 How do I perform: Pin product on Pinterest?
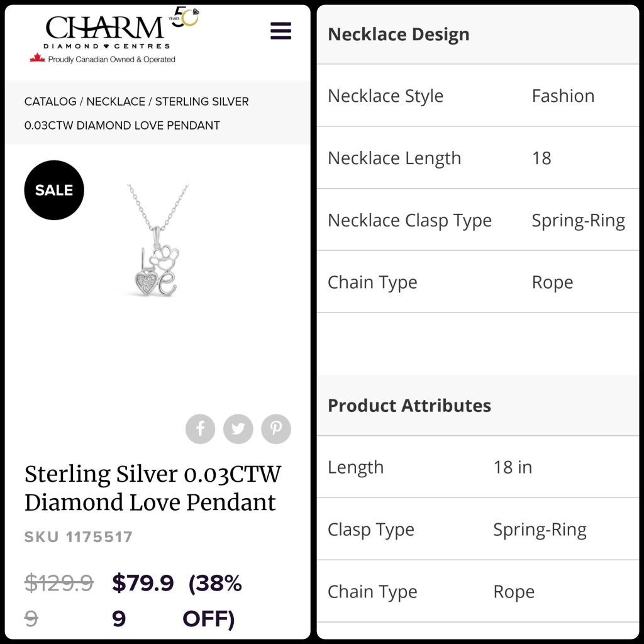276,429
